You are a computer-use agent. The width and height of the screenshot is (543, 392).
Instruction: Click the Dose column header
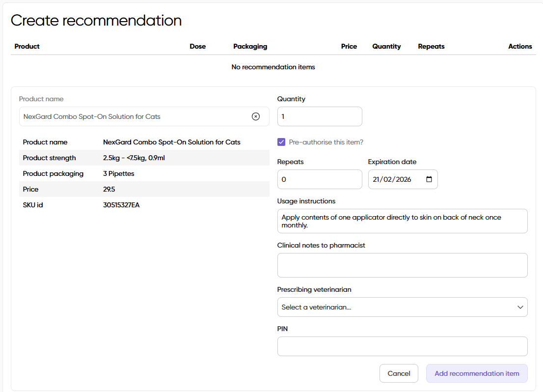click(198, 46)
